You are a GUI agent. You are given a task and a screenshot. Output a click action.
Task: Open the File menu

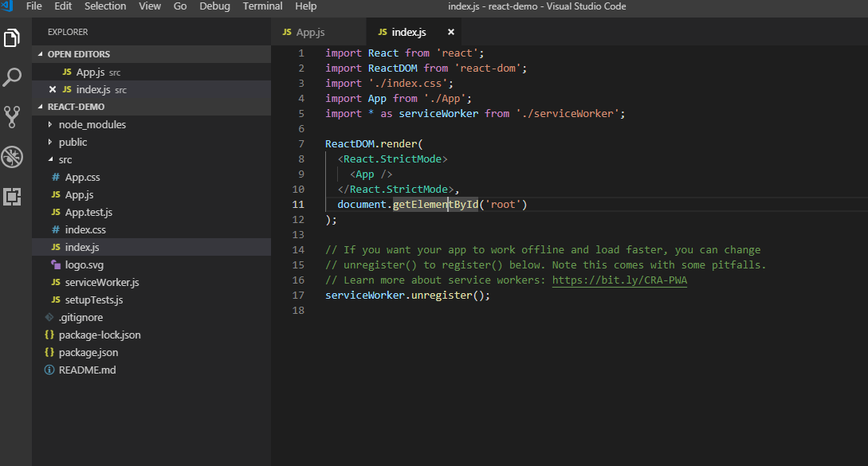coord(33,6)
